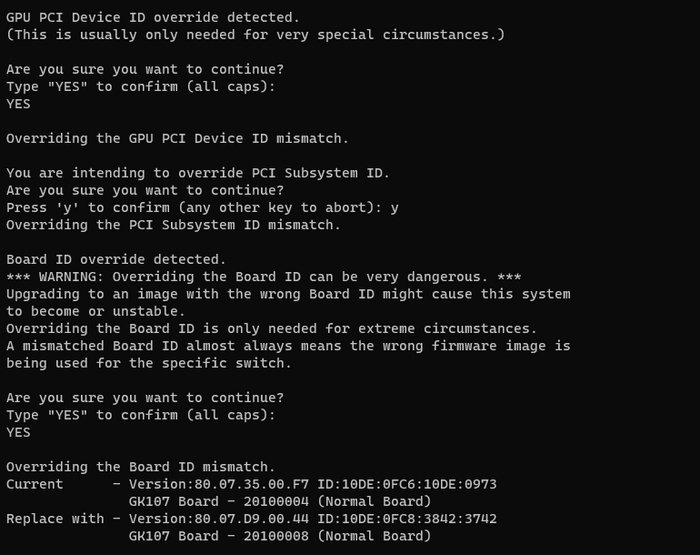Click the '*** WARNING' Board ID line
Image resolution: width=700 pixels, height=555 pixels.
click(263, 277)
